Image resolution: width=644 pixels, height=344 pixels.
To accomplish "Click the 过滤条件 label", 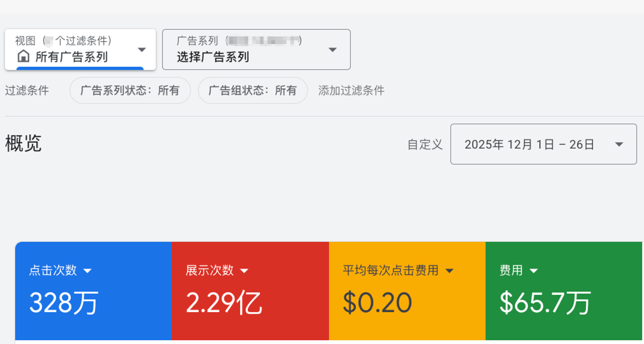I will click(x=27, y=91).
